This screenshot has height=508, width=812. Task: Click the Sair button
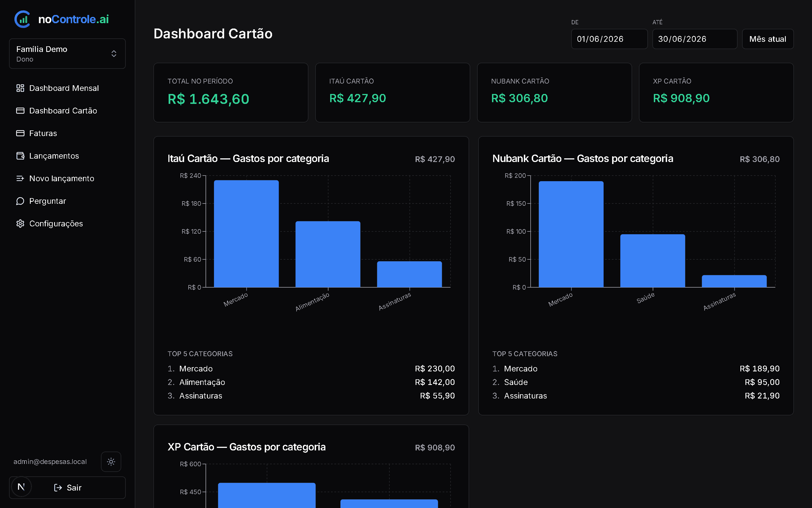click(67, 487)
